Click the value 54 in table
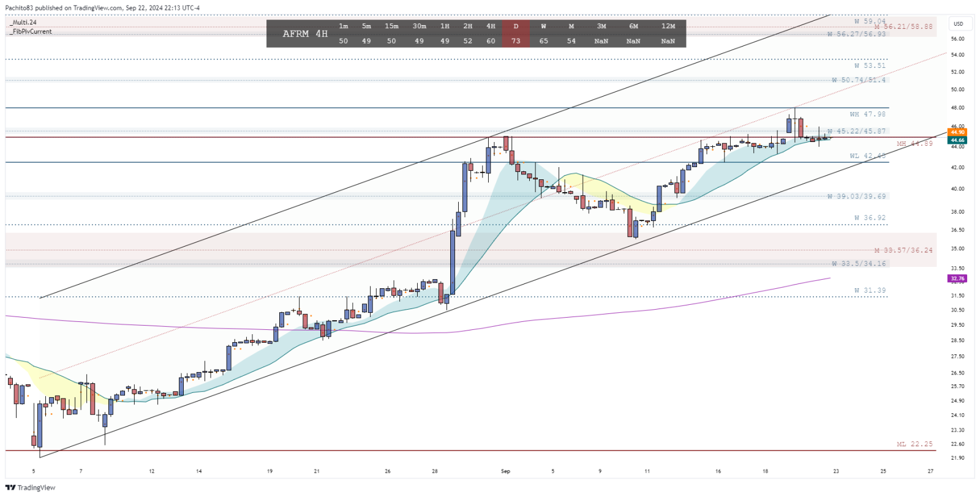Screen dimensions: 980x497 point(571,41)
